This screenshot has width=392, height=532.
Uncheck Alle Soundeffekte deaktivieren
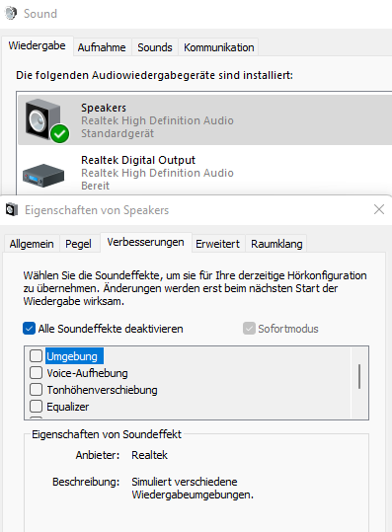[30, 329]
